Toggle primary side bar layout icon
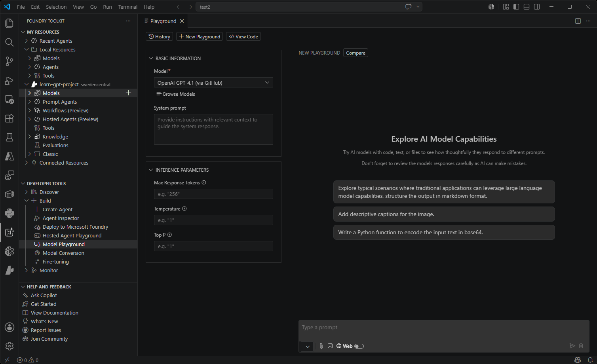Screen dimensions: 597x364 [x=516, y=7]
